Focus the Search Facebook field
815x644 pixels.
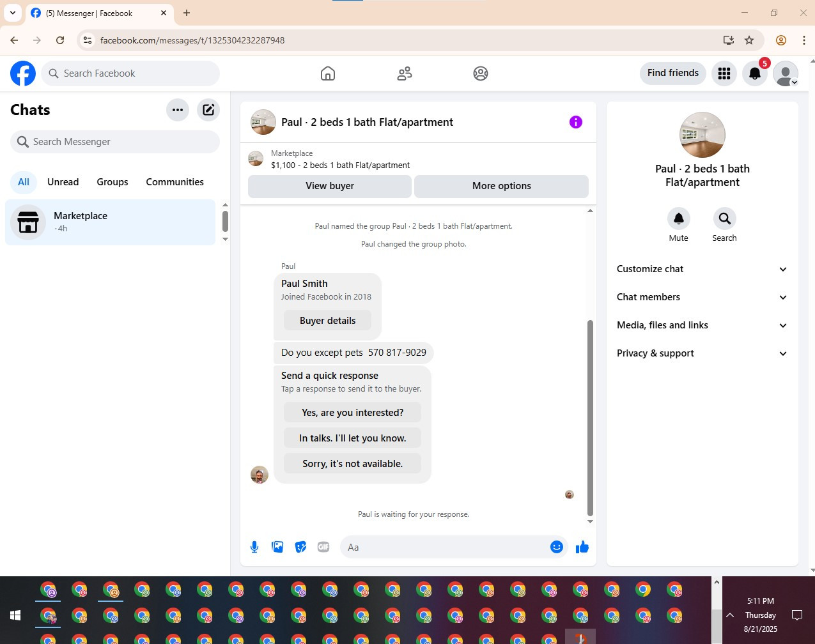point(130,73)
